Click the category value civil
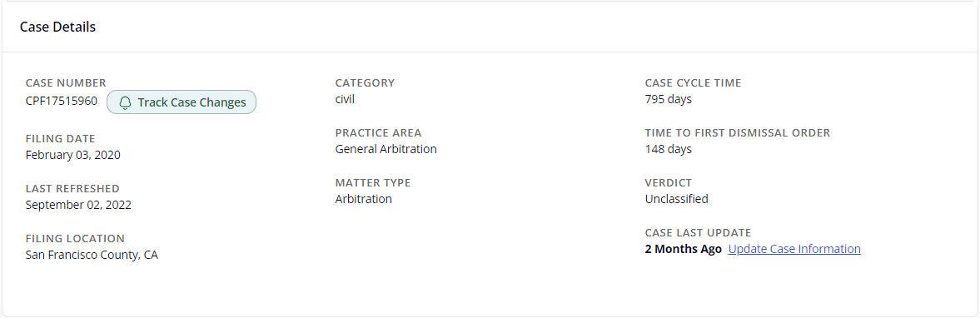This screenshot has width=980, height=318. tap(345, 99)
